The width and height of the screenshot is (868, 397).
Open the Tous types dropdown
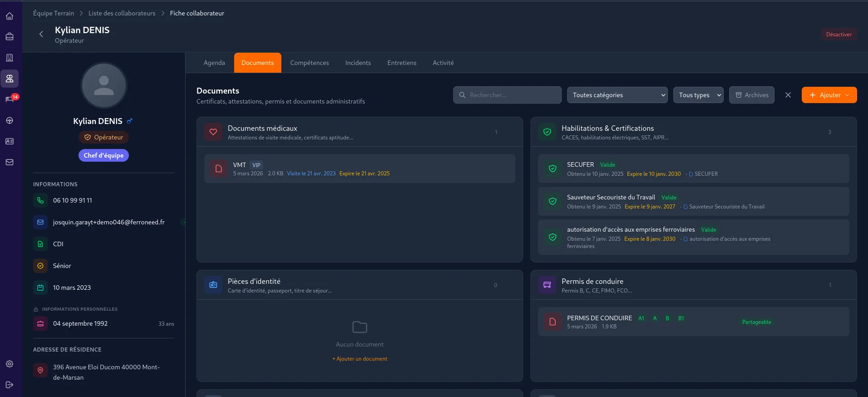click(698, 95)
